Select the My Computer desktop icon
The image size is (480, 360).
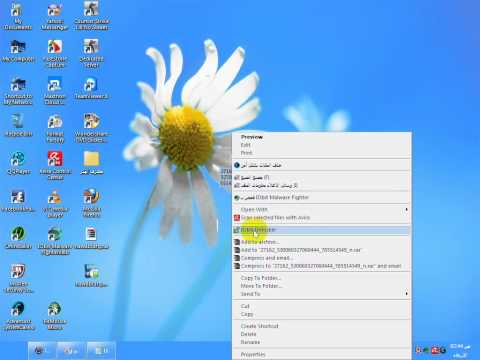tap(18, 51)
